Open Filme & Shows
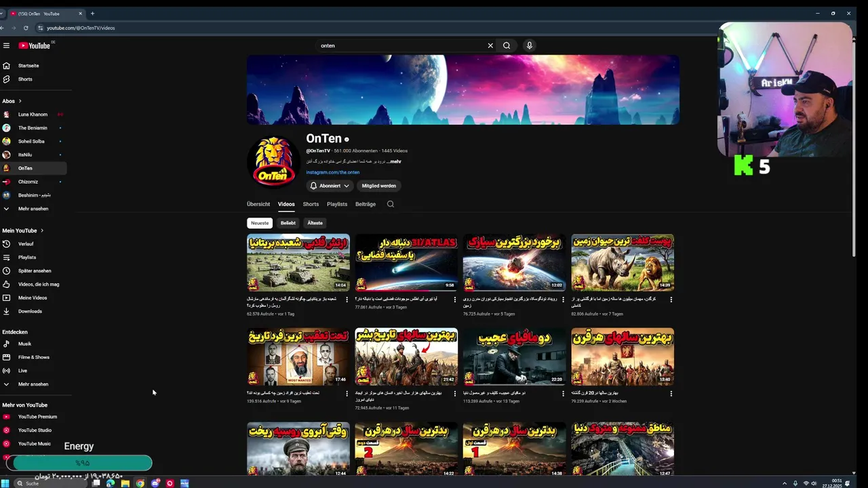Image resolution: width=868 pixels, height=488 pixels. 33,357
